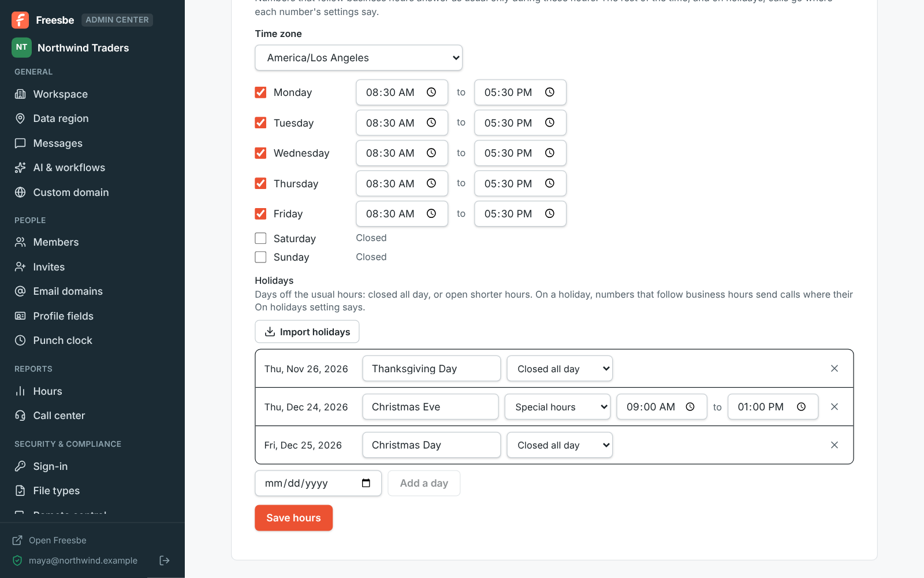Viewport: 924px width, 578px height.
Task: Open the calendar picker in the date field
Action: tap(366, 483)
